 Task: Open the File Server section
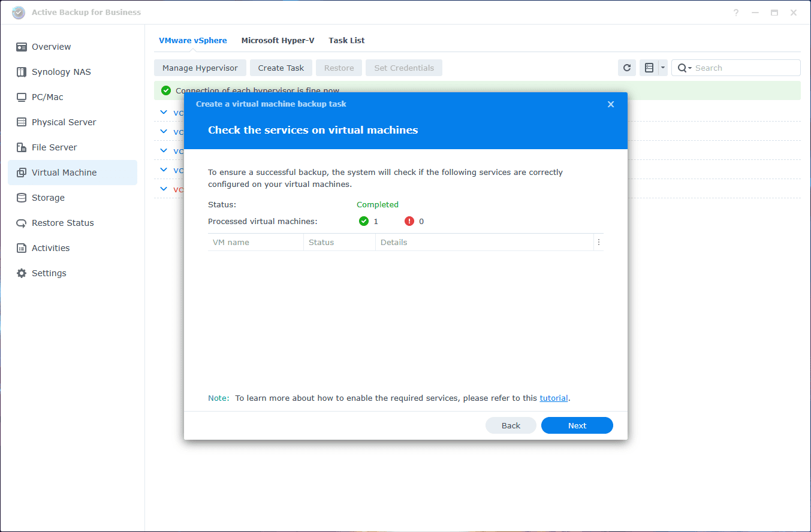(73, 147)
